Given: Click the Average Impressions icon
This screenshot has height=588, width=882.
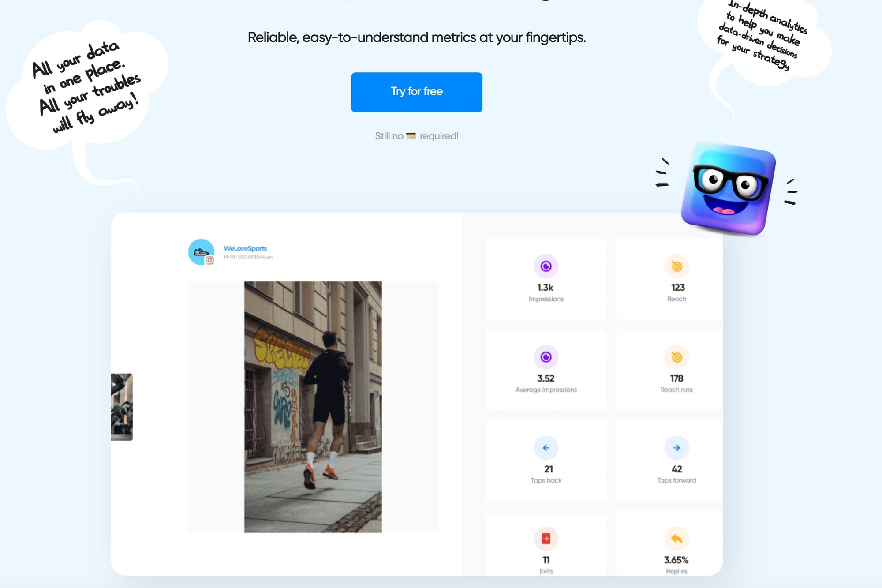Looking at the screenshot, I should click(x=546, y=357).
